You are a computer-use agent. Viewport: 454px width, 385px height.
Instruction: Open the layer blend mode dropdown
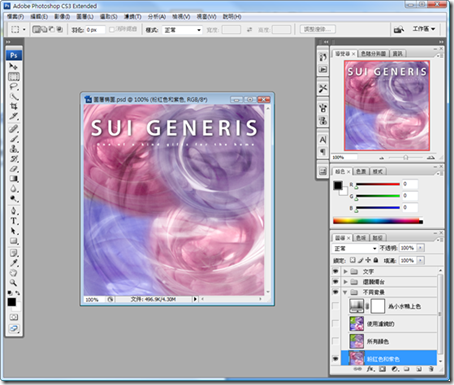(355, 248)
